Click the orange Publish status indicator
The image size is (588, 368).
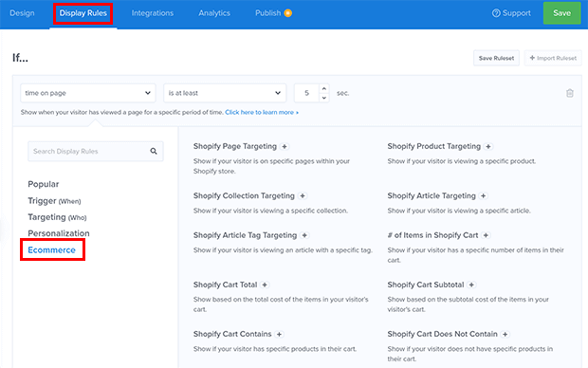(287, 13)
